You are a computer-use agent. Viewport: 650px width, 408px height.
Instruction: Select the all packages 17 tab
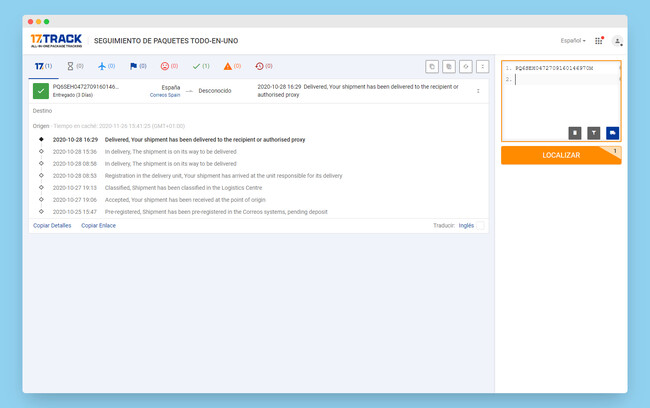coord(43,66)
